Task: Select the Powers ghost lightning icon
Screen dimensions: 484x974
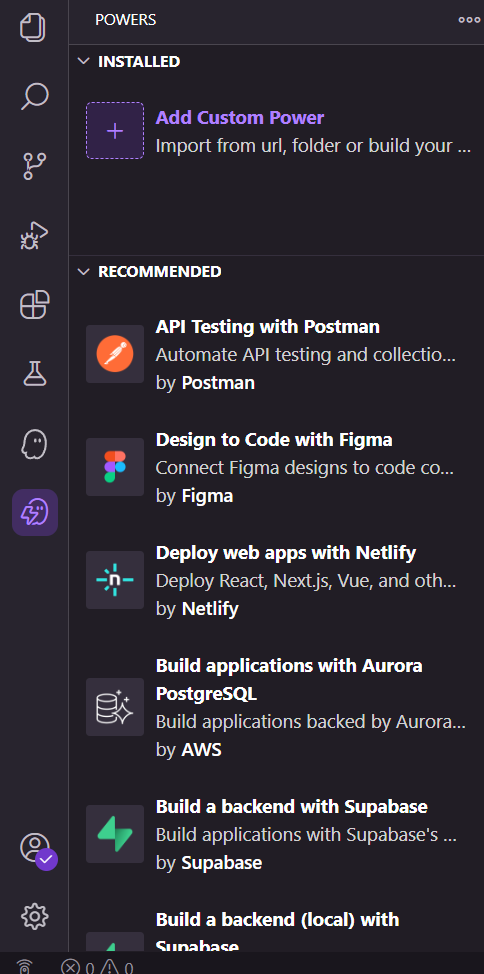Action: tap(34, 512)
